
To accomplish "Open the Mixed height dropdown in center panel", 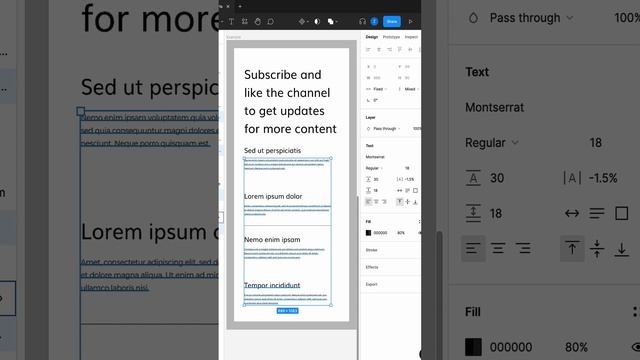I will coord(411,89).
